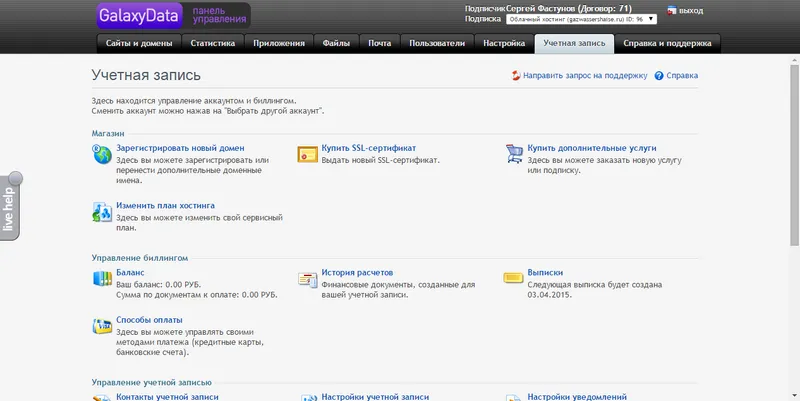This screenshot has height=401, width=800.
Task: Click the выход logout icon
Action: click(x=671, y=10)
